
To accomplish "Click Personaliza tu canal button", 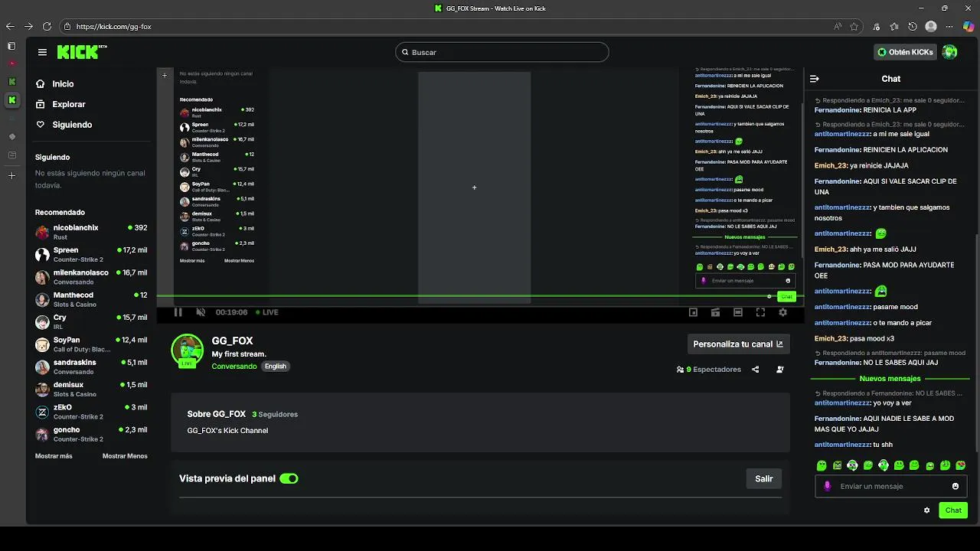I will 738,344.
